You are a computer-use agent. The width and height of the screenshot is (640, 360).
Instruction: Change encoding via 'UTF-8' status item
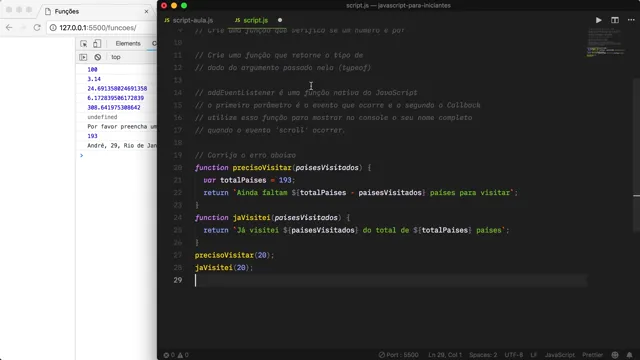coord(513,355)
